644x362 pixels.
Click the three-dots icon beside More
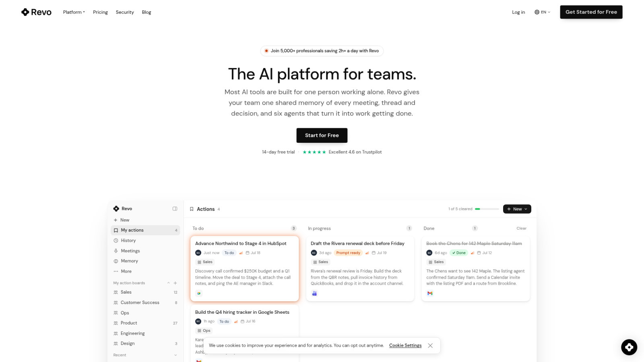click(116, 271)
